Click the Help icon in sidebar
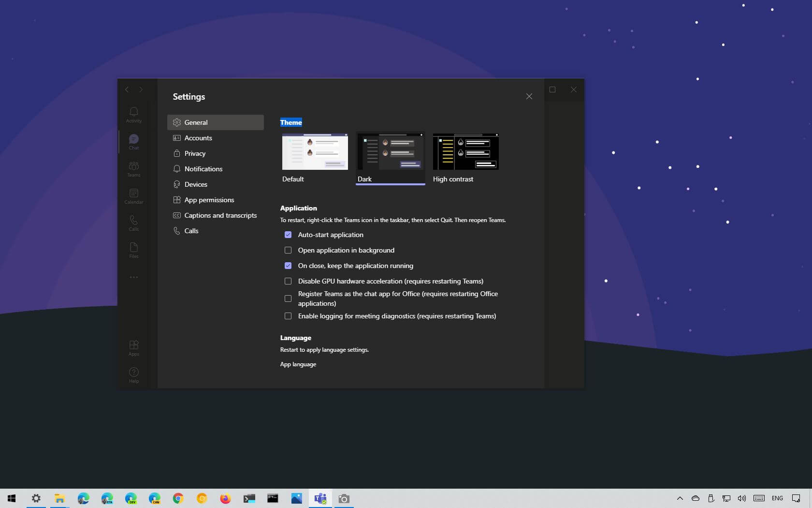This screenshot has width=812, height=508. click(x=134, y=374)
